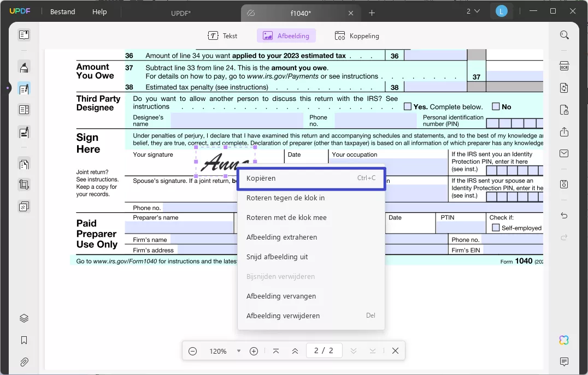
Task: Open the Fill and Sign tool
Action: point(24,133)
